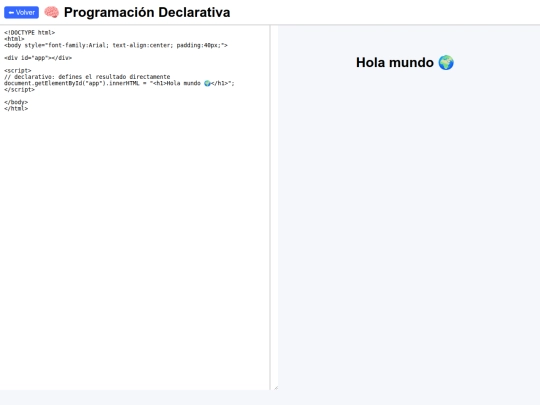Click the Programación Declarativa page title
Screen dimensions: 540x405
coord(147,12)
